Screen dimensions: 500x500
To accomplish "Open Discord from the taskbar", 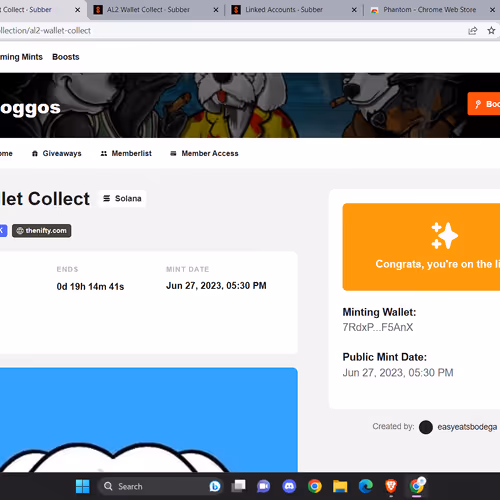I will [x=289, y=486].
